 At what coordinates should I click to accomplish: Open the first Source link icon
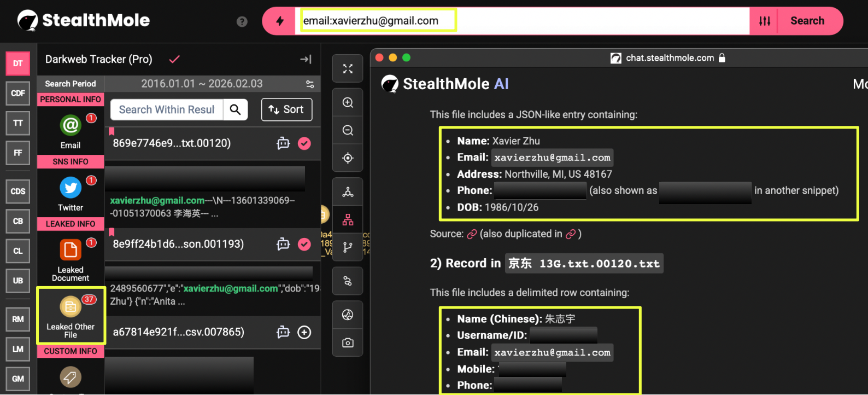pyautogui.click(x=472, y=234)
